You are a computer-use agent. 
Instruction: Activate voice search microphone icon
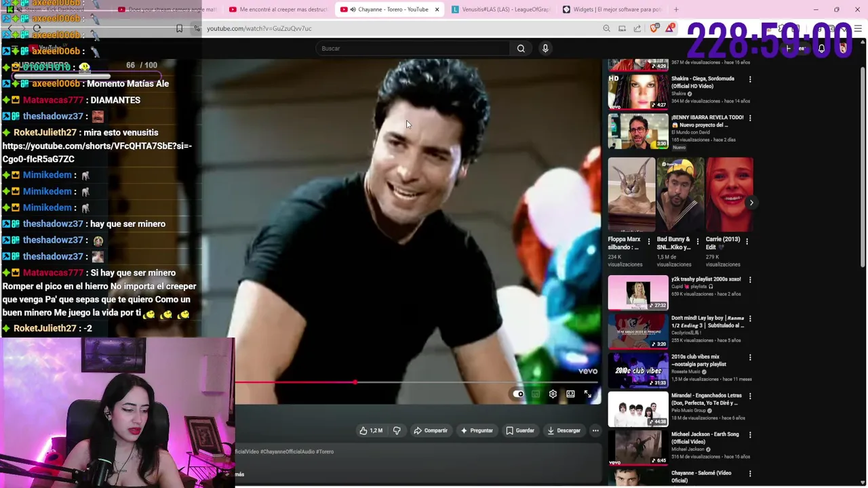coord(545,48)
